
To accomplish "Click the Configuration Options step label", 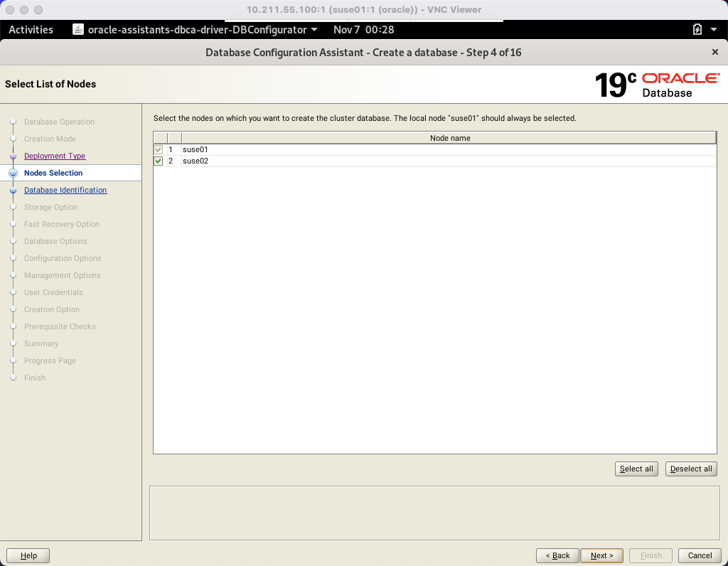I will (x=63, y=258).
